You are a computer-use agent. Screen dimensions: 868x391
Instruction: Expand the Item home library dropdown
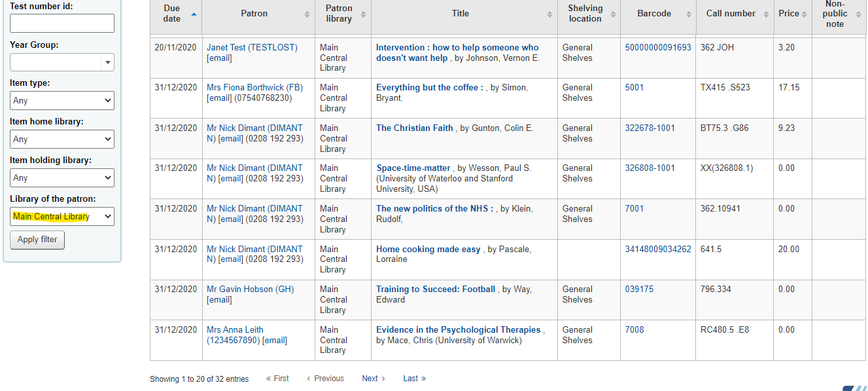coord(62,140)
